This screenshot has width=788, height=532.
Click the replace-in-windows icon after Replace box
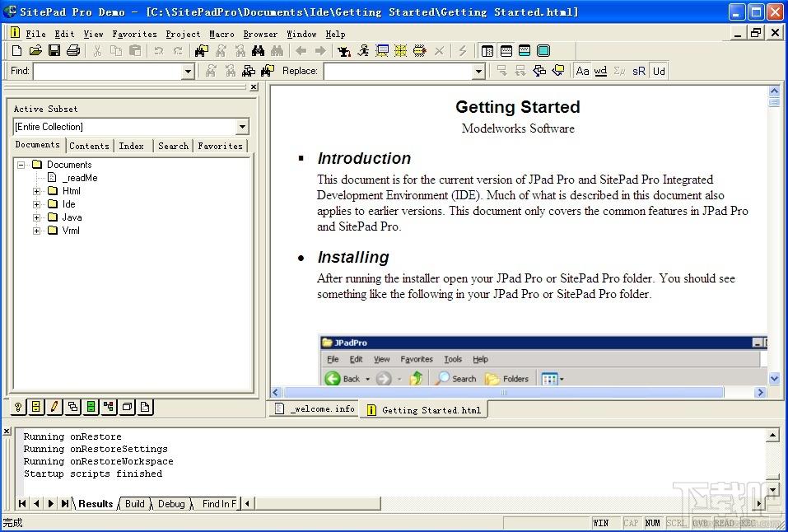[539, 71]
